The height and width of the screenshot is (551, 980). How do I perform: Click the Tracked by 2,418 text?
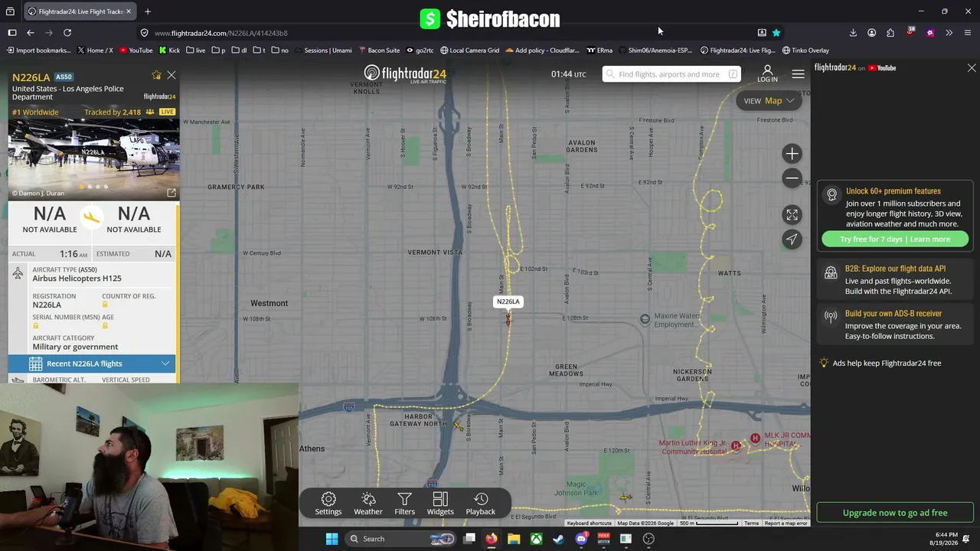tap(113, 112)
